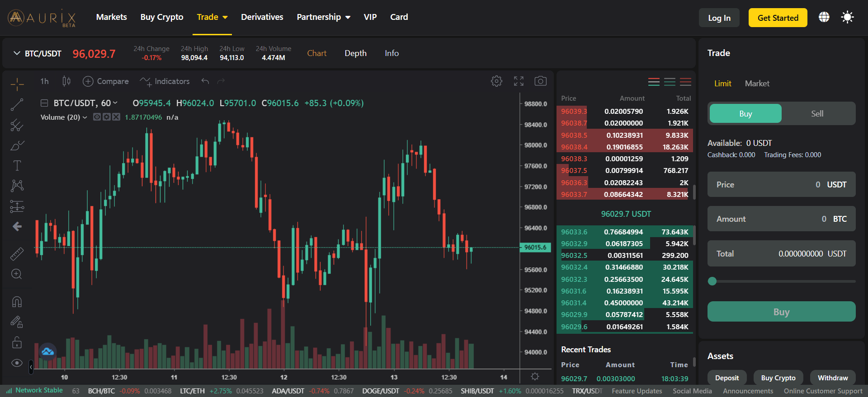Expand the Volume (20) indicator dropdown
The width and height of the screenshot is (868, 397).
[85, 117]
